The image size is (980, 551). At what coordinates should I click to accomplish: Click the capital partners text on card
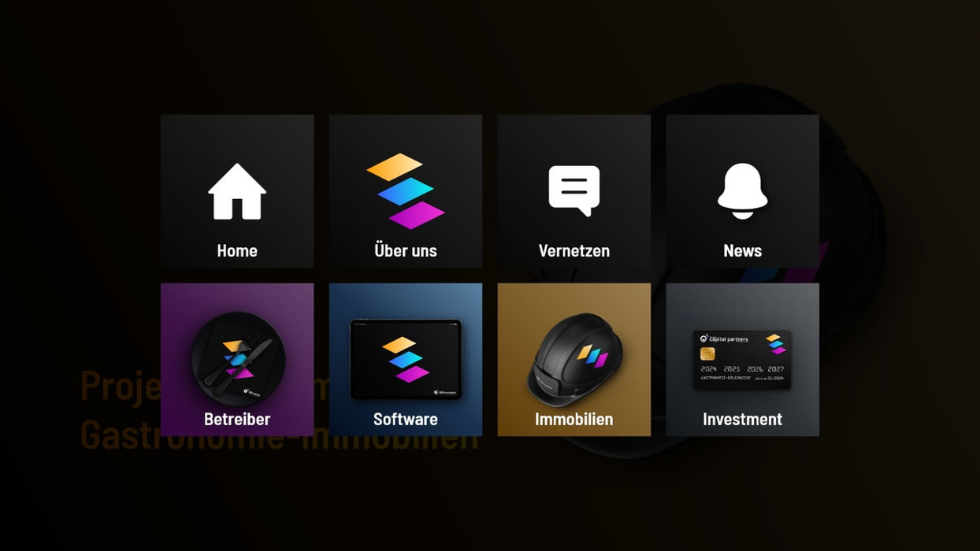click(x=729, y=338)
